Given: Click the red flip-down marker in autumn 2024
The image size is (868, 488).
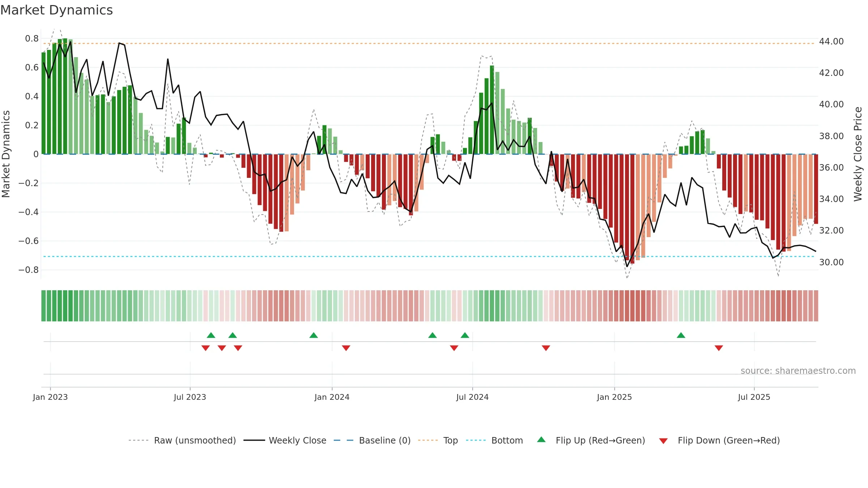Looking at the screenshot, I should click(546, 348).
